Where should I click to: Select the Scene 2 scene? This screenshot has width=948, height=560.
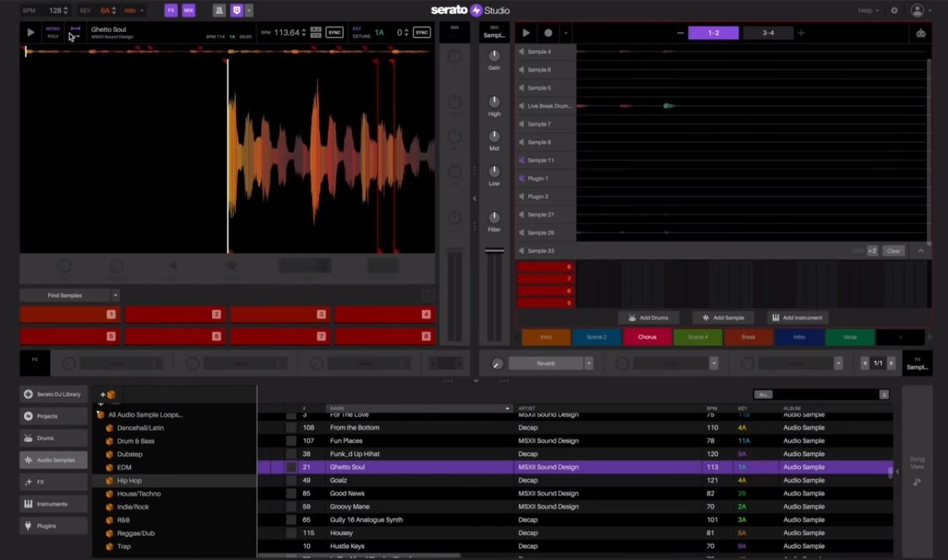coord(597,337)
